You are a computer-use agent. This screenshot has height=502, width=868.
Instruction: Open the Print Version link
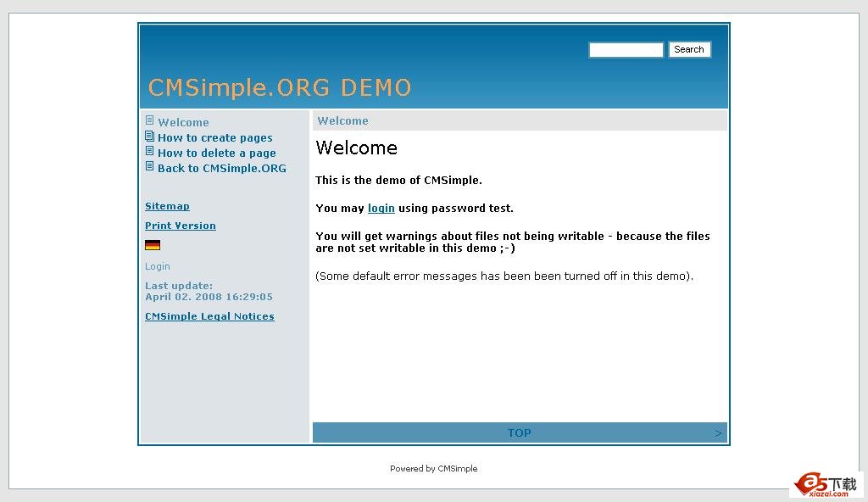[181, 226]
